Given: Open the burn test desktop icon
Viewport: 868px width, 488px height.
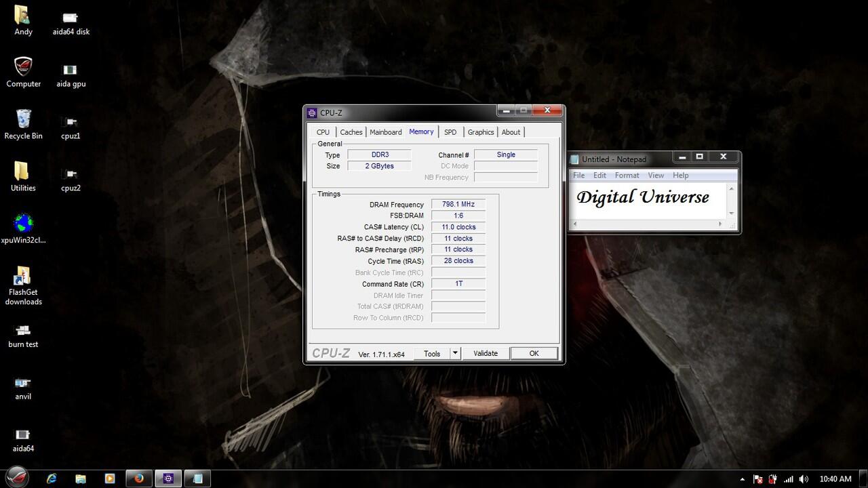Looking at the screenshot, I should pyautogui.click(x=23, y=335).
